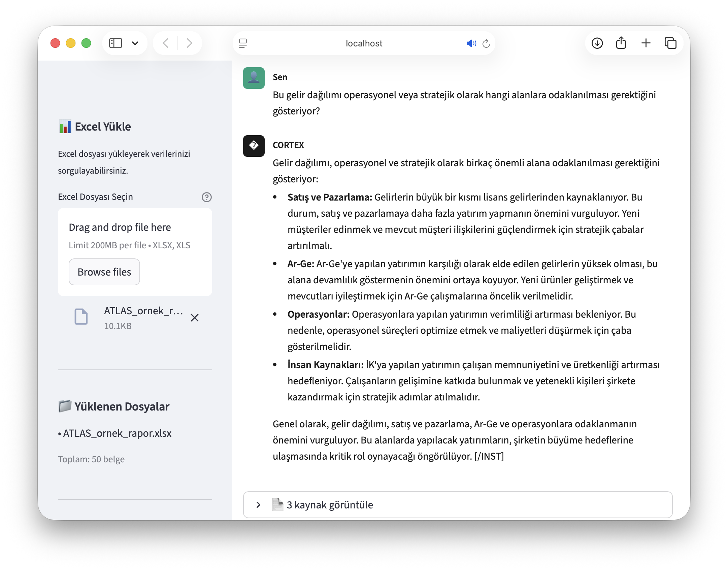Open a new tab with the plus icon
This screenshot has width=728, height=570.
click(646, 43)
